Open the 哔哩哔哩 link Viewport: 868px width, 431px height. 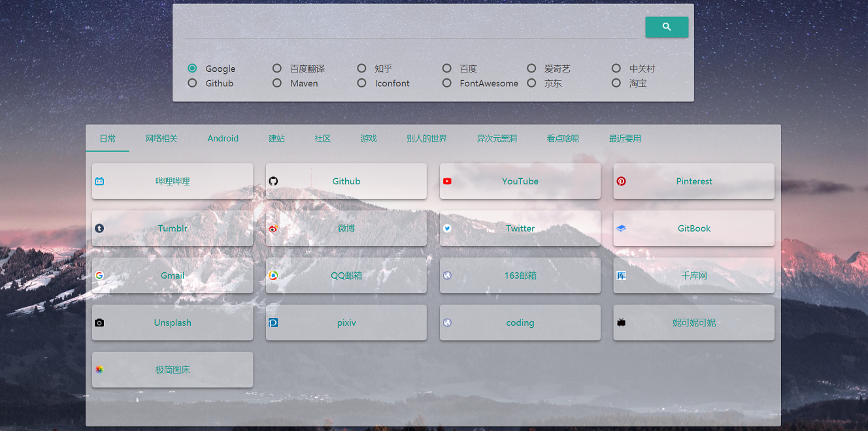tap(173, 181)
